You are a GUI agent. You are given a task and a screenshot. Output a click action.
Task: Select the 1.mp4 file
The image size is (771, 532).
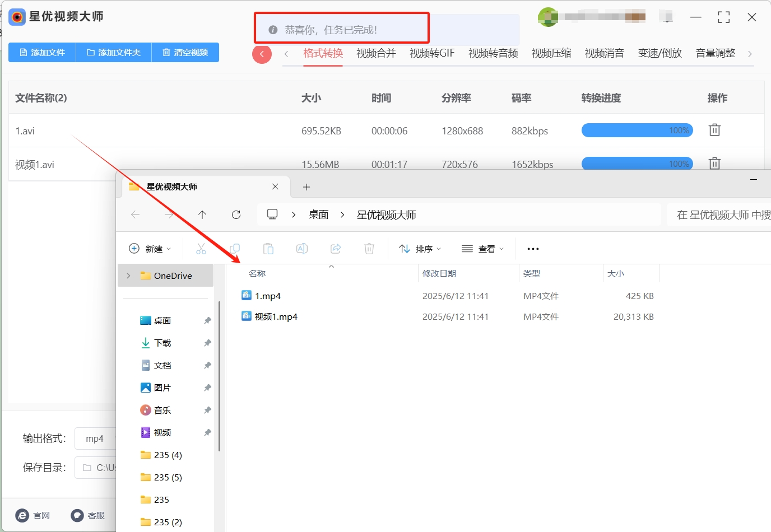pos(268,296)
